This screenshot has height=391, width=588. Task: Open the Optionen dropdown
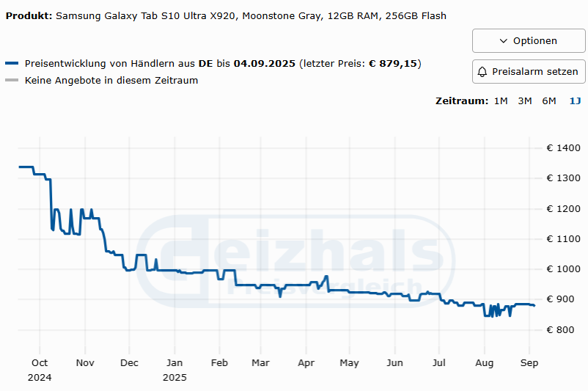(528, 41)
